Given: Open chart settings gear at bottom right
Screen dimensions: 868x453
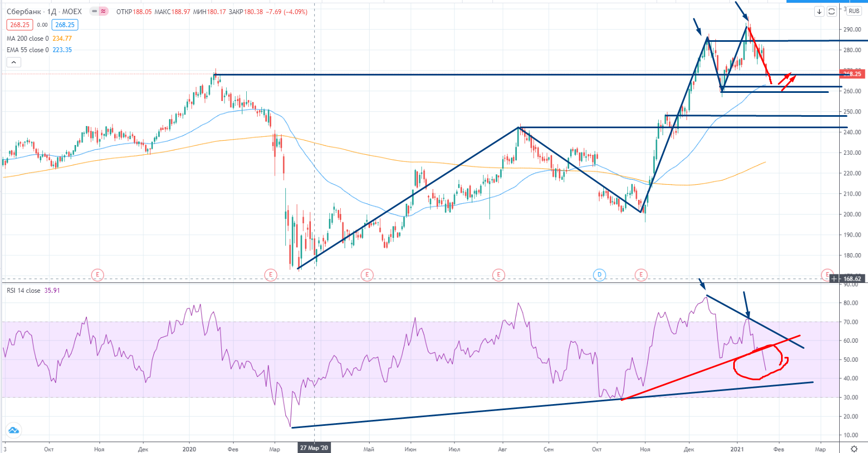Looking at the screenshot, I should 854,449.
